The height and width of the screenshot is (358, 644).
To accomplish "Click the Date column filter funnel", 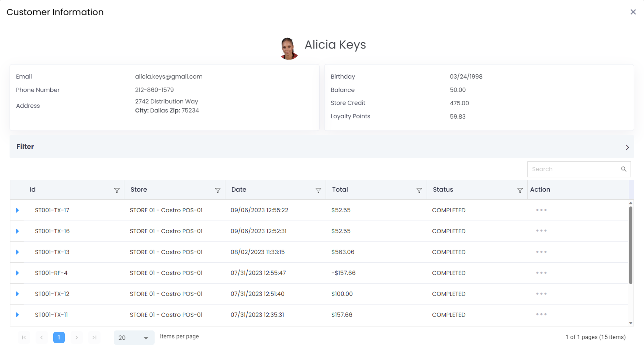I will point(318,190).
